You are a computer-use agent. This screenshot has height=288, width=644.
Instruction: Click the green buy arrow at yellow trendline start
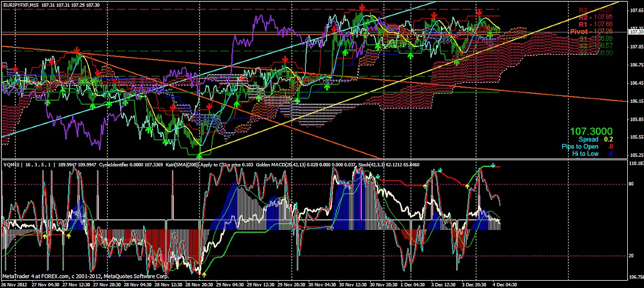pos(200,148)
